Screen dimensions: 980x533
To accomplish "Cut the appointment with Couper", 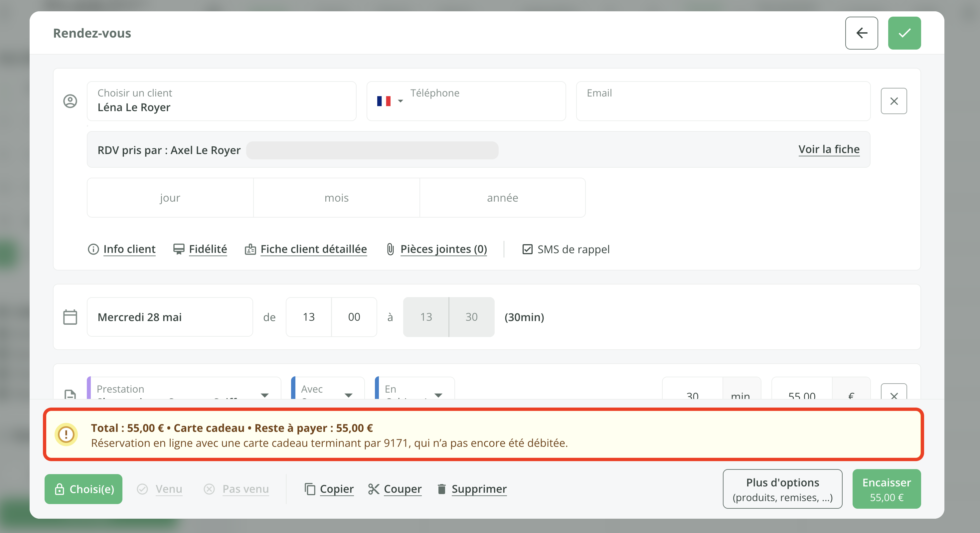I will pyautogui.click(x=402, y=489).
